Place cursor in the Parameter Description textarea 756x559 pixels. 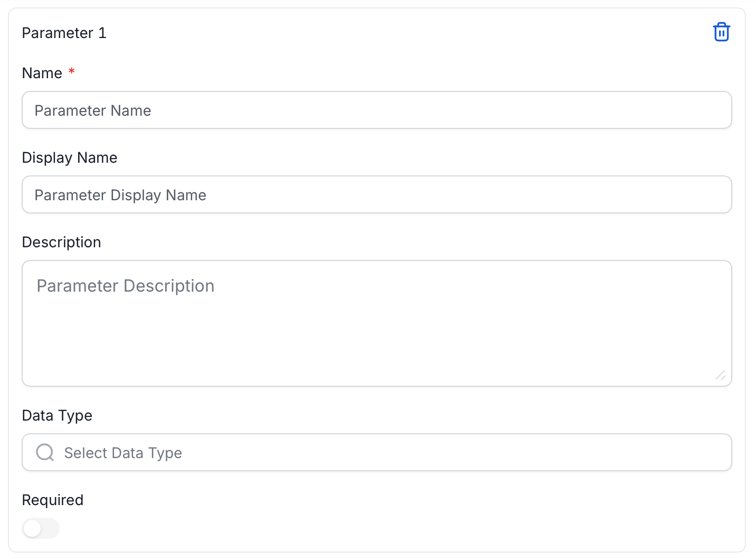pos(377,323)
